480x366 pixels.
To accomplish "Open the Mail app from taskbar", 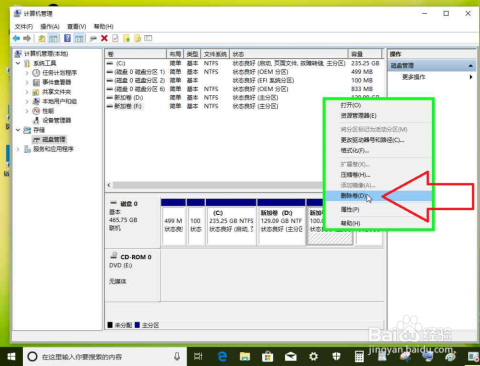I will (x=291, y=357).
